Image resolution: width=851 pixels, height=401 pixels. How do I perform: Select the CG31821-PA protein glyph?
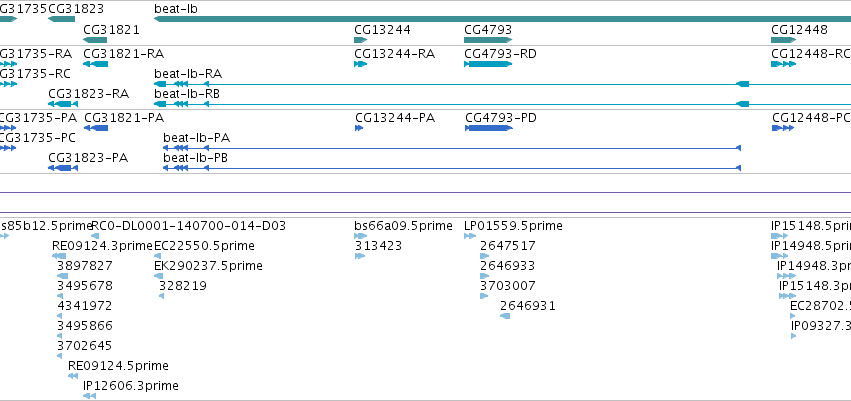(96, 128)
